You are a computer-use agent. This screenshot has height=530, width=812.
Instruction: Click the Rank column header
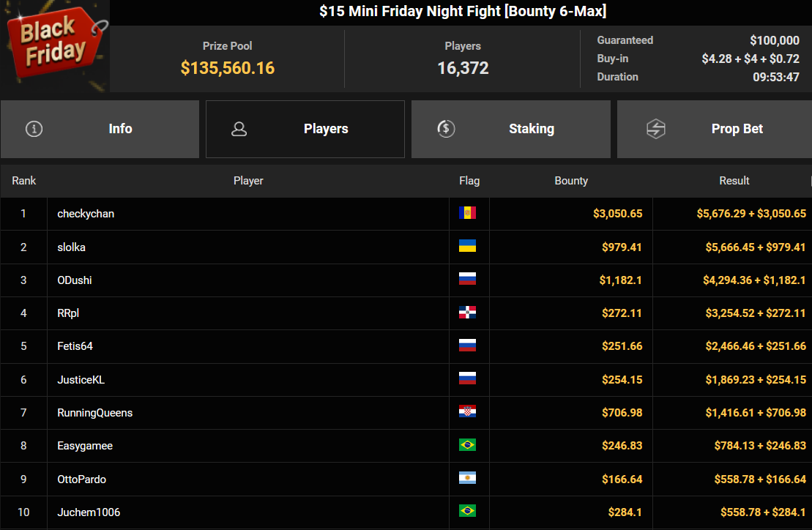[23, 181]
